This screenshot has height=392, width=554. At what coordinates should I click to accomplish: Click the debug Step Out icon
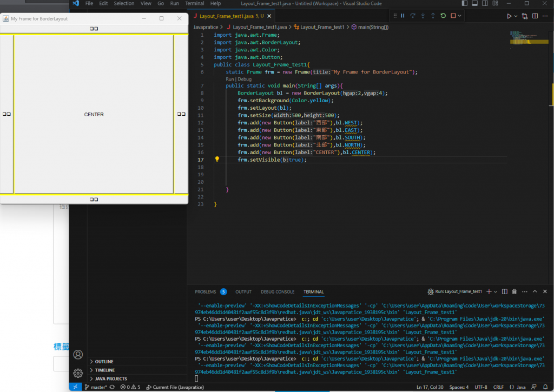(x=433, y=16)
